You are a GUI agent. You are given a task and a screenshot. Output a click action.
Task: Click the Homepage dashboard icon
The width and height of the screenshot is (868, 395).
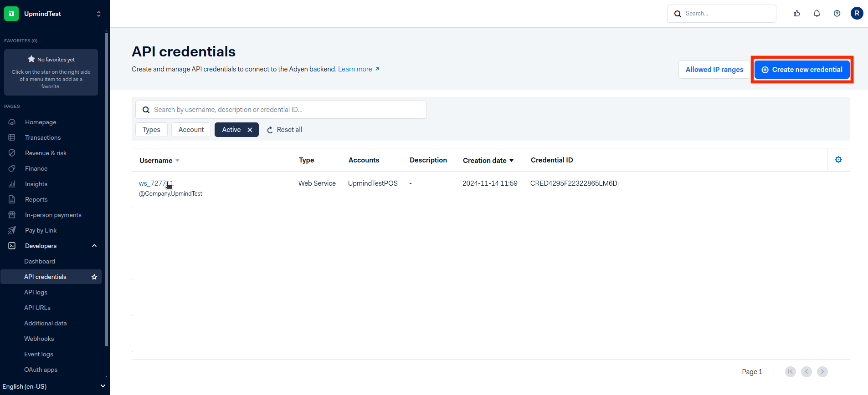(x=12, y=122)
